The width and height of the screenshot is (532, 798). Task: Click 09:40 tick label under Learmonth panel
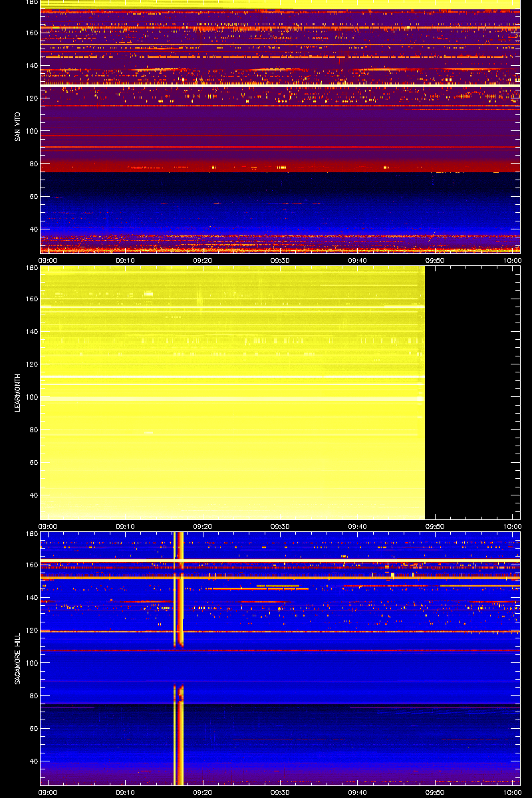click(358, 527)
